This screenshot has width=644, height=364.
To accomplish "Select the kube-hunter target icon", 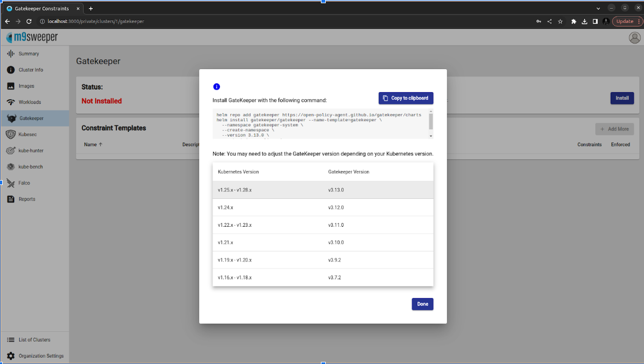I will coord(10,151).
